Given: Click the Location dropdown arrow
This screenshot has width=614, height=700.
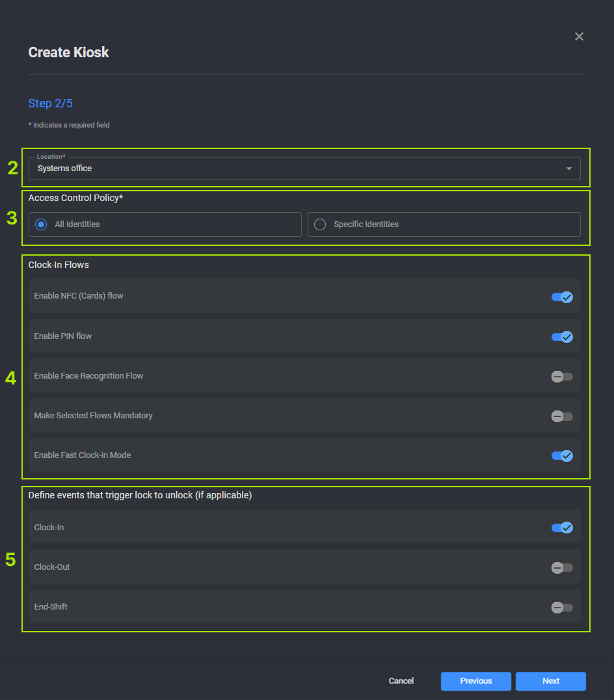Looking at the screenshot, I should click(x=569, y=168).
